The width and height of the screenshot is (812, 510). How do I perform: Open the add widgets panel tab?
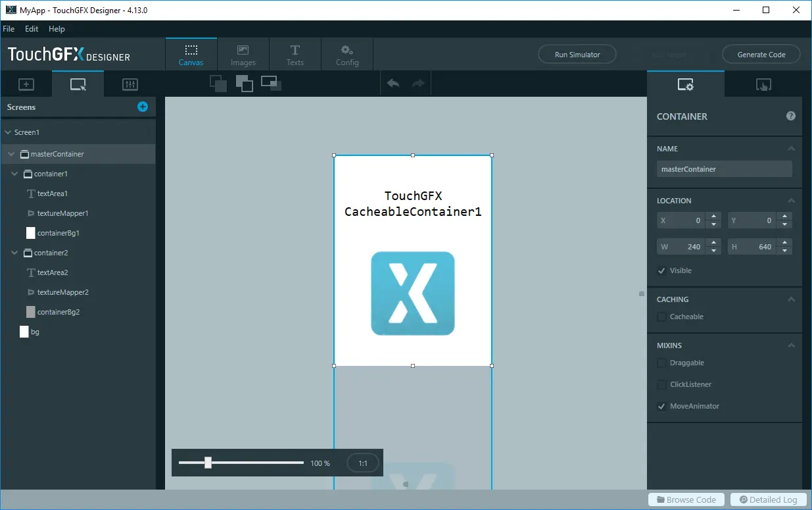(26, 84)
